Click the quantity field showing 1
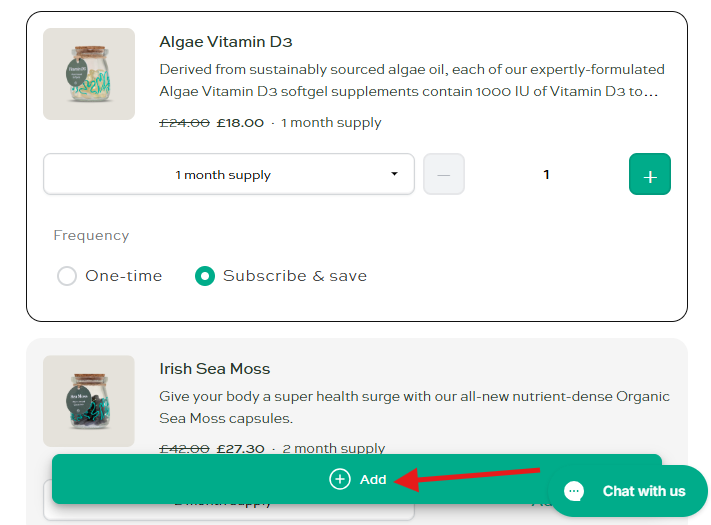The image size is (711, 525). point(546,175)
